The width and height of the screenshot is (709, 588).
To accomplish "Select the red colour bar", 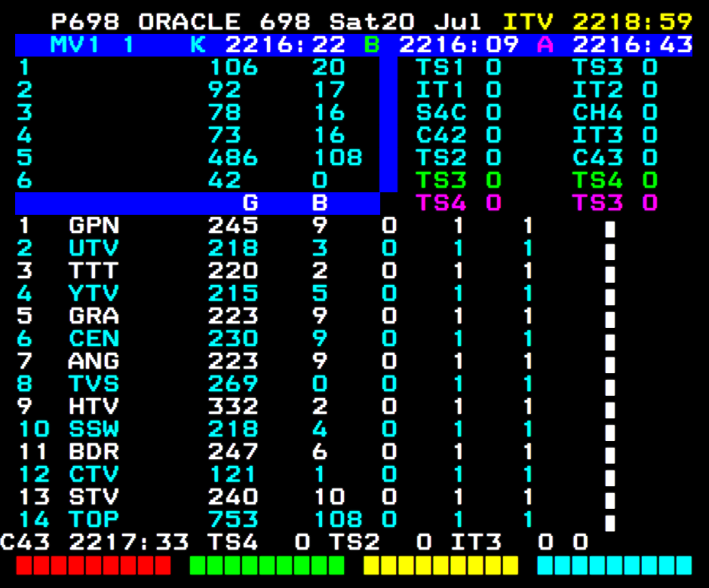I will [94, 565].
